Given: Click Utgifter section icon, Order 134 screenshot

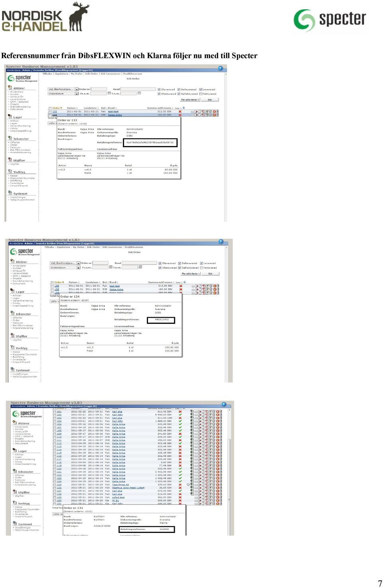Looking at the screenshot, I should click(x=12, y=335).
